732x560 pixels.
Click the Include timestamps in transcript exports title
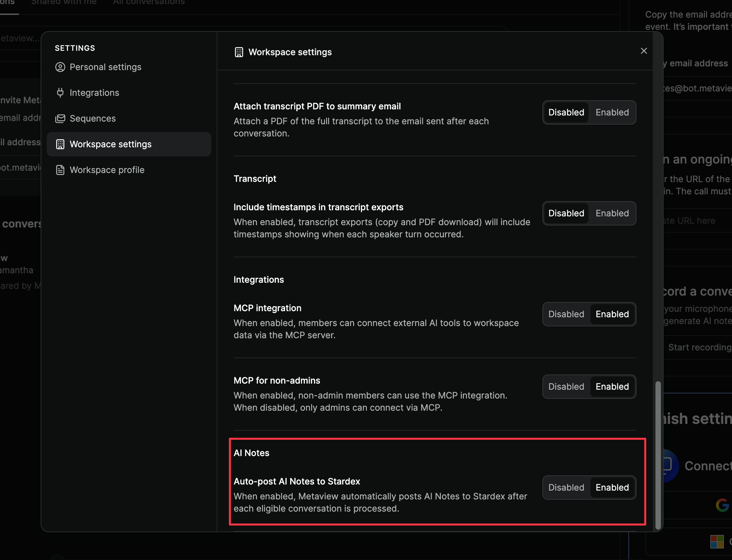pyautogui.click(x=318, y=207)
